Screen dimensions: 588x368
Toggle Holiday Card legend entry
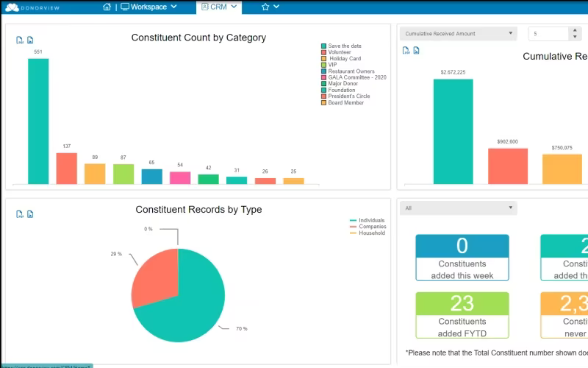tap(341, 59)
